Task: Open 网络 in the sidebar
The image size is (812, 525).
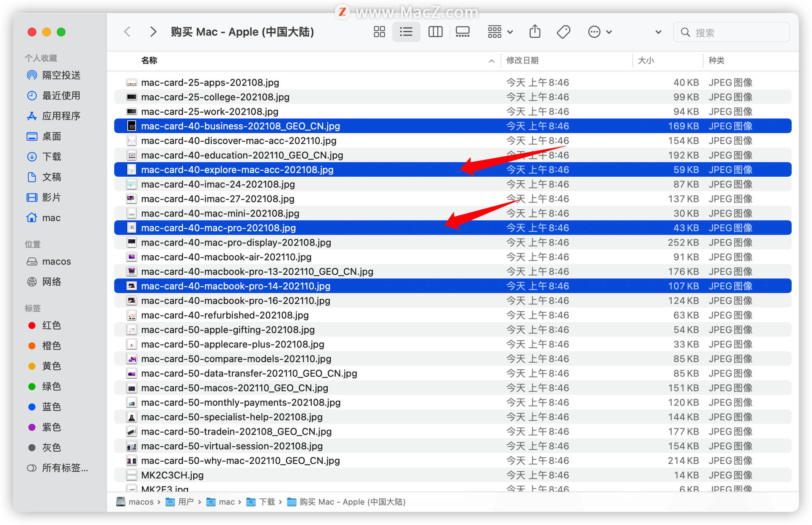Action: [x=44, y=282]
